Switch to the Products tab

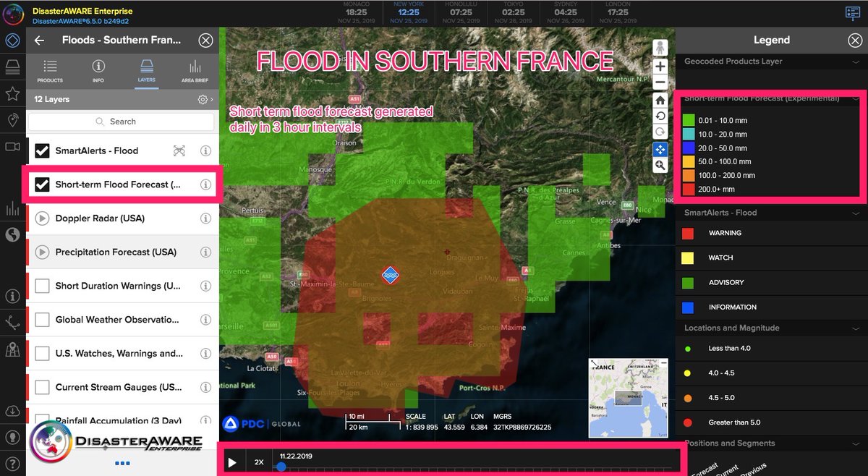(50, 72)
